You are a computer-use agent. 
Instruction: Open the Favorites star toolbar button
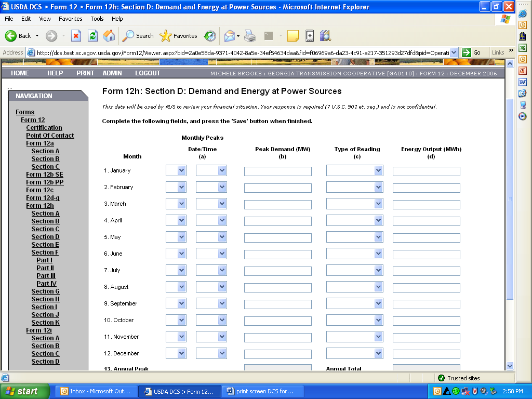(x=179, y=36)
